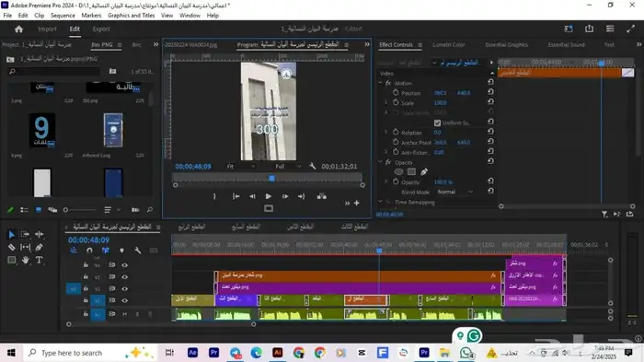This screenshot has width=644, height=362.
Task: Click the Find magnifier in project panel
Action: (x=150, y=210)
